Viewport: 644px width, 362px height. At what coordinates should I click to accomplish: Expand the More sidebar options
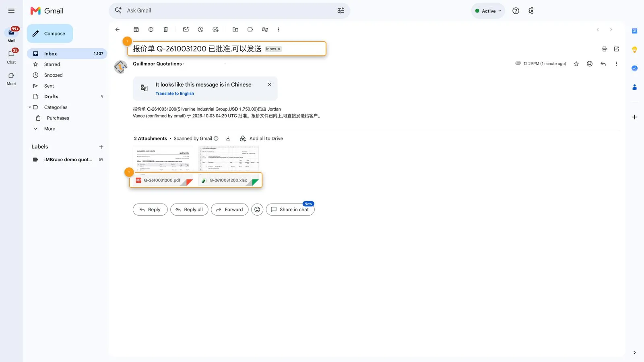click(x=50, y=129)
